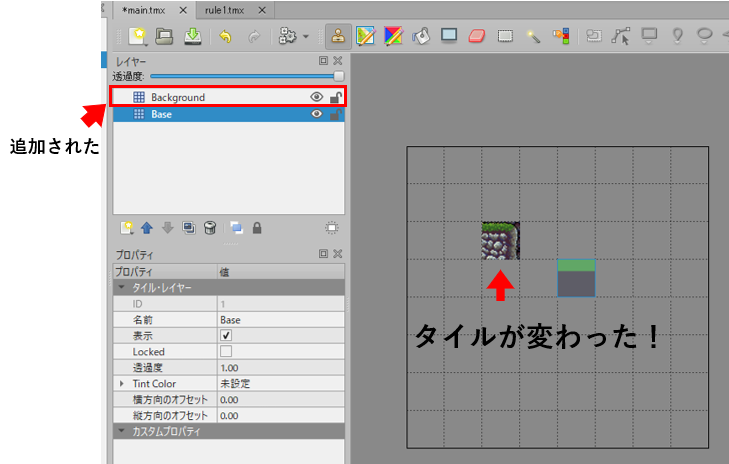This screenshot has height=464, width=729.
Task: Float the レイヤー panel
Action: [x=324, y=60]
